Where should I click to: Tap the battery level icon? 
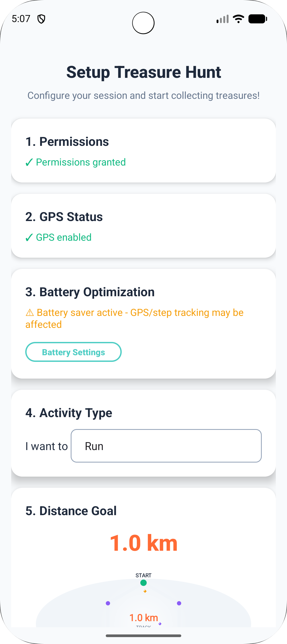pos(258,19)
